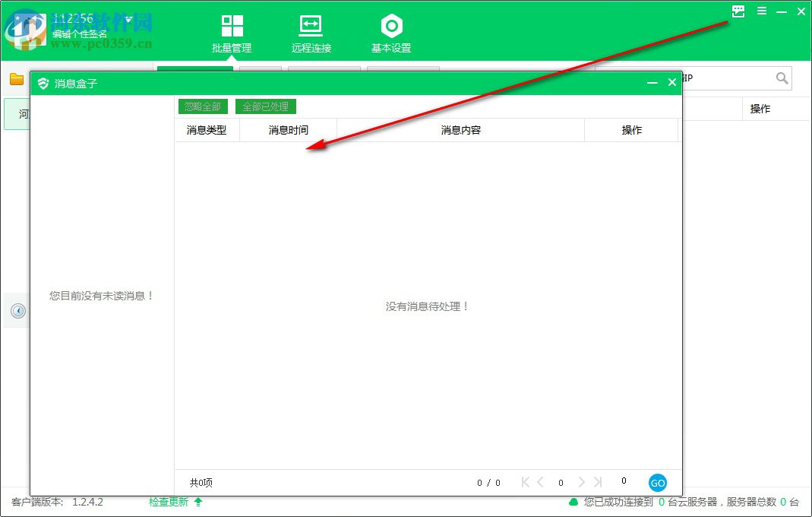Image resolution: width=812 pixels, height=517 pixels.
Task: Click the shield icon on the 消息盒子 title bar
Action: 42,83
